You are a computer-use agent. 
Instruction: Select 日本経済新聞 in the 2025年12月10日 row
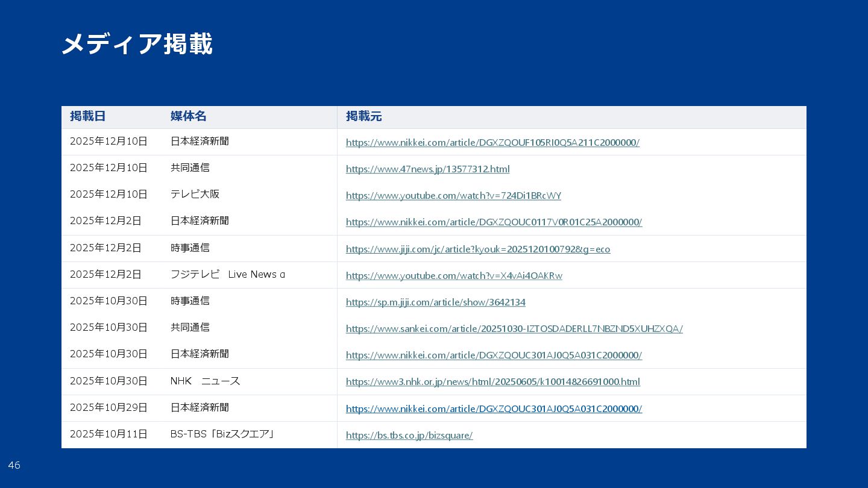coord(200,141)
